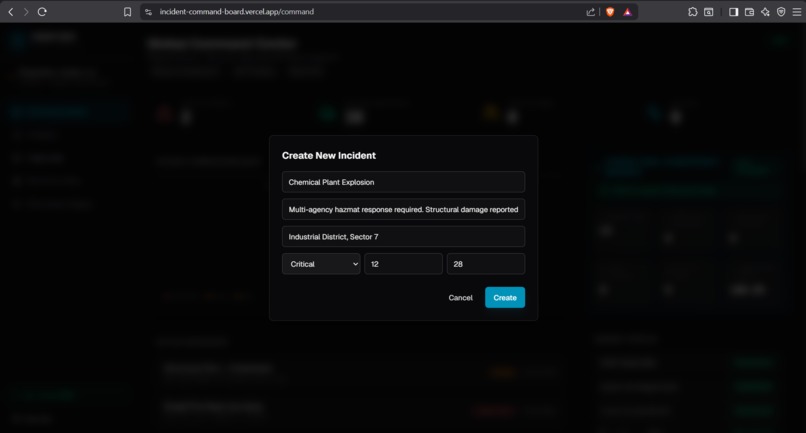
Task: Click the Create New Incident heading
Action: coord(329,155)
